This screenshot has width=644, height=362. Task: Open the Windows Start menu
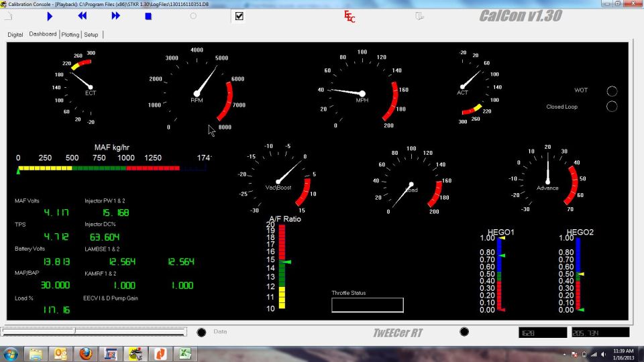10,354
